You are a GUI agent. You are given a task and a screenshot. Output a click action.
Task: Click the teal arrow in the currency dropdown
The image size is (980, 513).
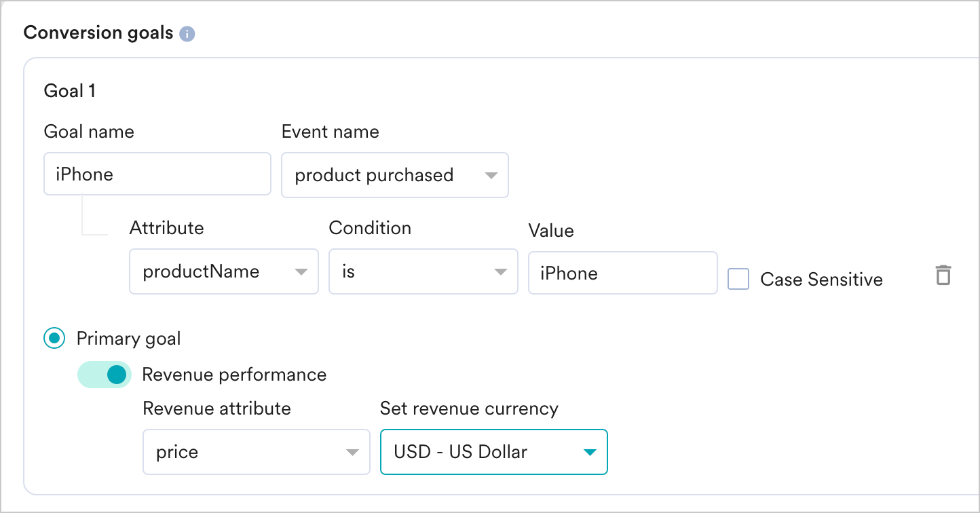(589, 453)
